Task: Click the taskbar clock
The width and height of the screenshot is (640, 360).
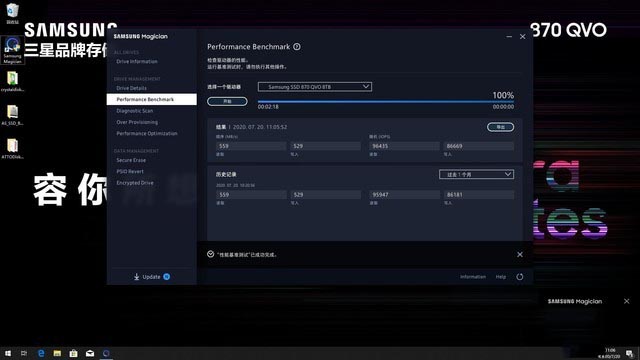Action: point(609,353)
